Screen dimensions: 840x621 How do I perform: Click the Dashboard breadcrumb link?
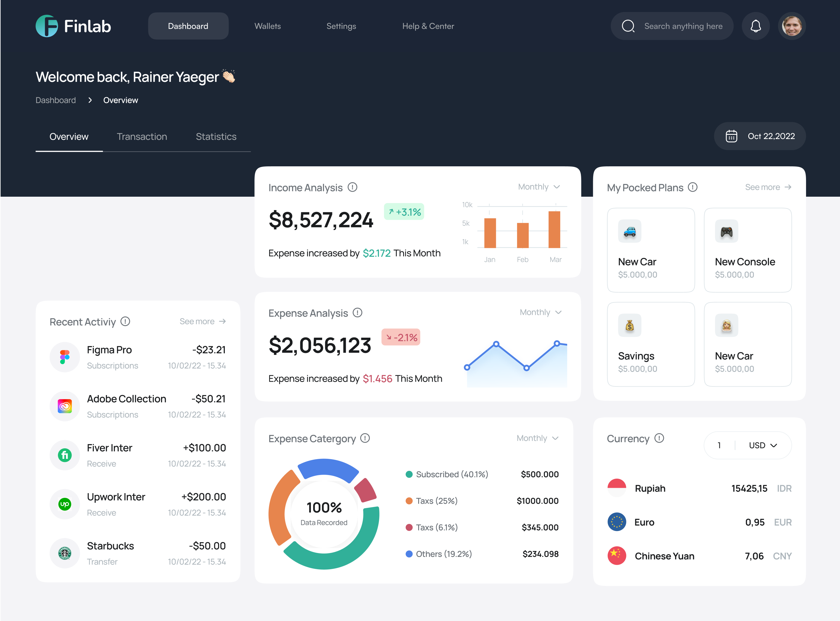click(55, 100)
